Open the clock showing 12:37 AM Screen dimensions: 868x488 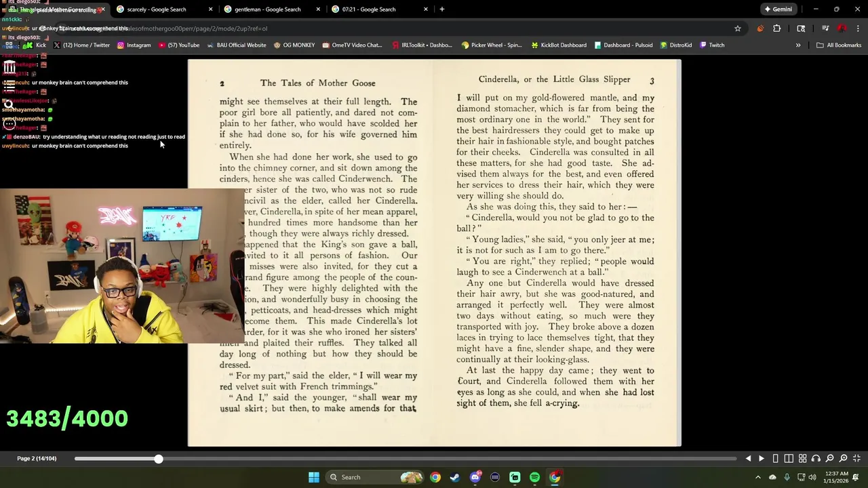click(x=837, y=477)
